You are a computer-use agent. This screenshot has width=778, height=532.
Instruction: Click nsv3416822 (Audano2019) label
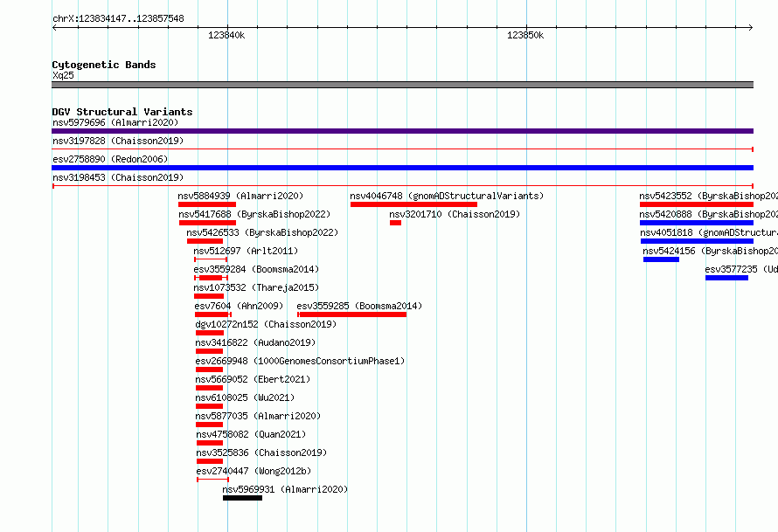(x=255, y=342)
